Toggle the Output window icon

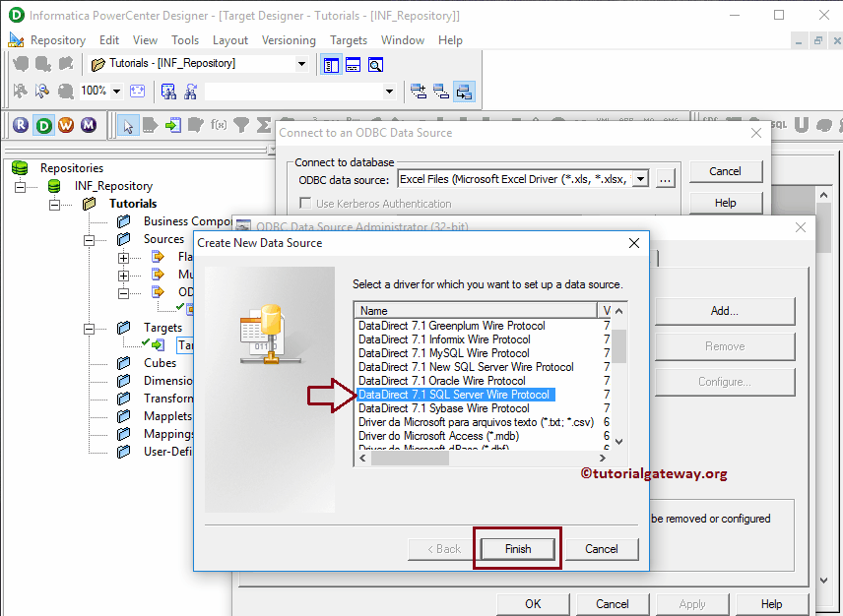coord(353,64)
